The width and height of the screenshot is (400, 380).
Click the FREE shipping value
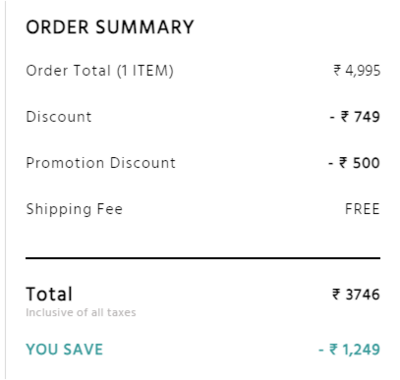coord(362,209)
